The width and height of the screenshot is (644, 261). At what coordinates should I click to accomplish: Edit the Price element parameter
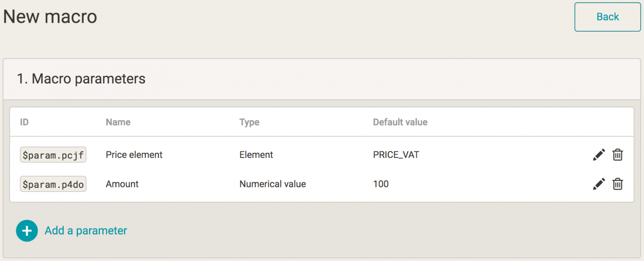[x=599, y=155]
